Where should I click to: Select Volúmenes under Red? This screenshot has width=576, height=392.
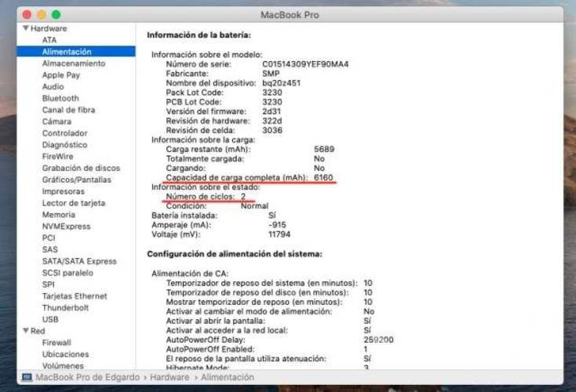click(x=63, y=366)
